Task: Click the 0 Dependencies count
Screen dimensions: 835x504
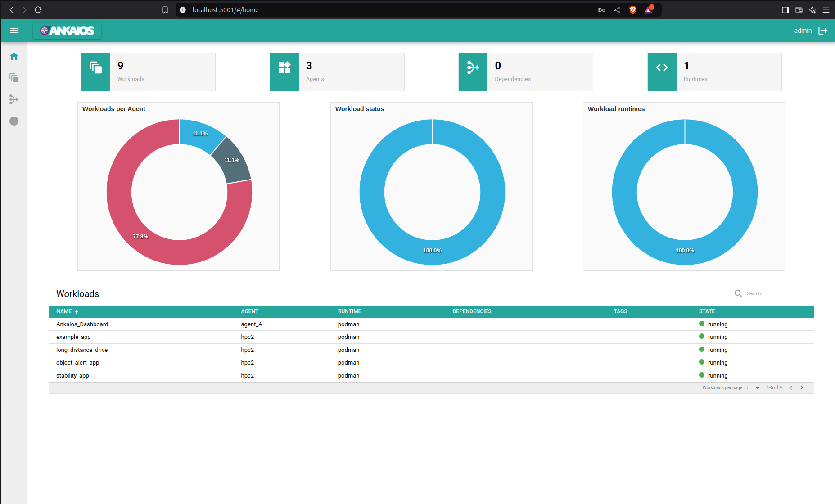Action: [498, 66]
